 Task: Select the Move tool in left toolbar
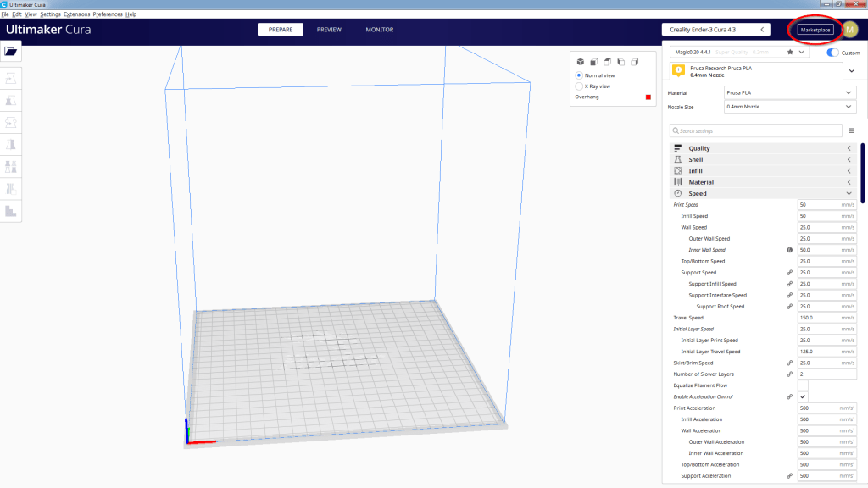11,78
